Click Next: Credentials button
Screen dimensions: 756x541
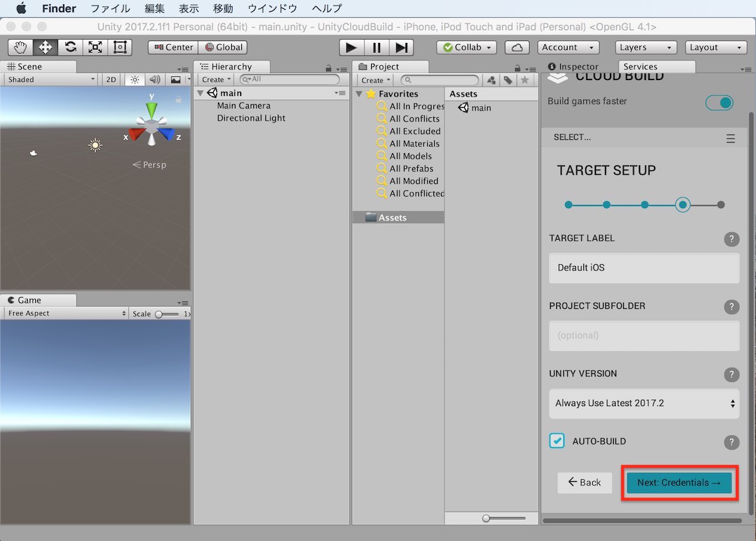point(679,483)
